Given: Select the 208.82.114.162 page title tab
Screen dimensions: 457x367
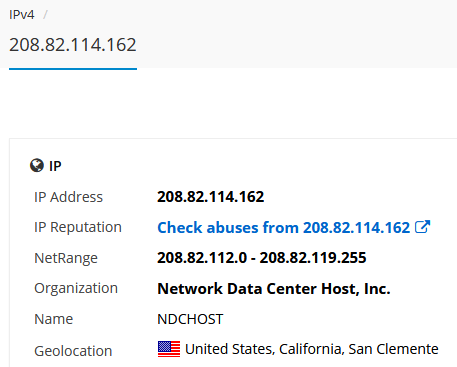Looking at the screenshot, I should pos(73,45).
